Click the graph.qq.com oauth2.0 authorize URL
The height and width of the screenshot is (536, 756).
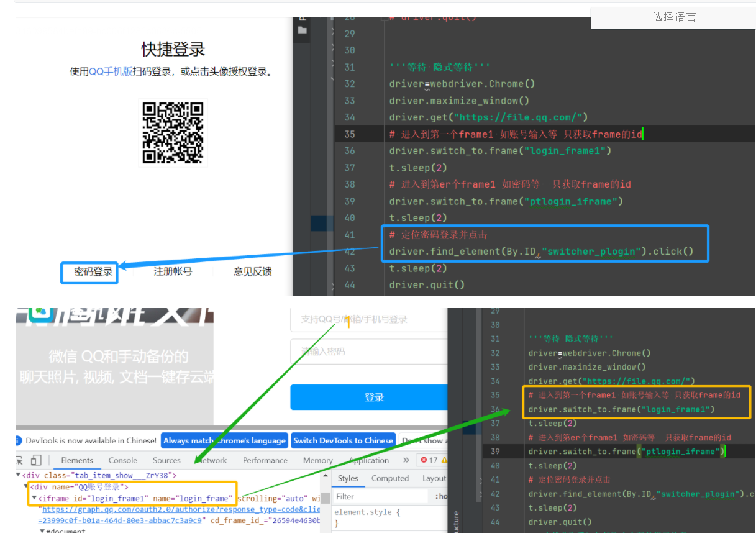(182, 509)
